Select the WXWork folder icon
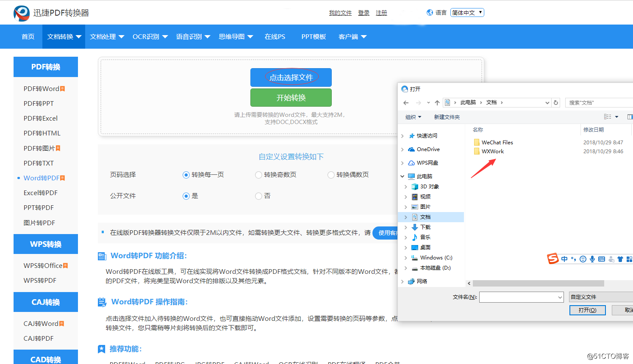The image size is (633, 364). point(477,152)
